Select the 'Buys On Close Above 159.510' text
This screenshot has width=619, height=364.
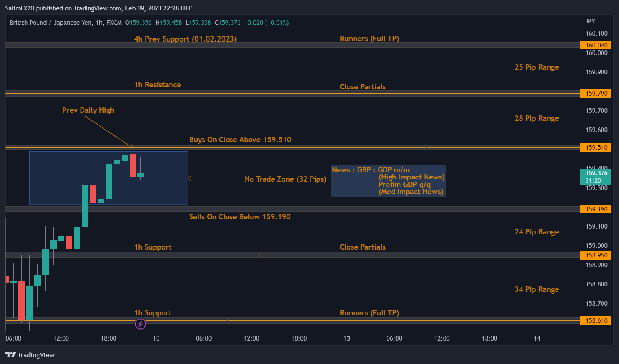pos(240,140)
